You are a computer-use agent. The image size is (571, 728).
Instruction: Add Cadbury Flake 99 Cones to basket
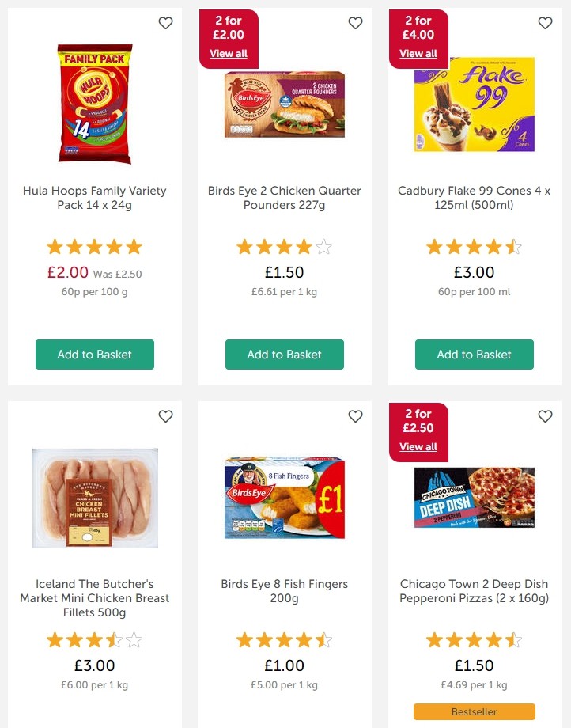pyautogui.click(x=475, y=355)
